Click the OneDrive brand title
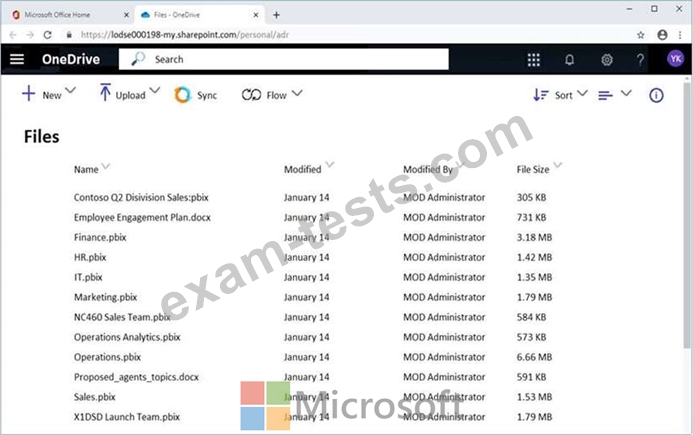The height and width of the screenshot is (435, 693). pyautogui.click(x=71, y=59)
